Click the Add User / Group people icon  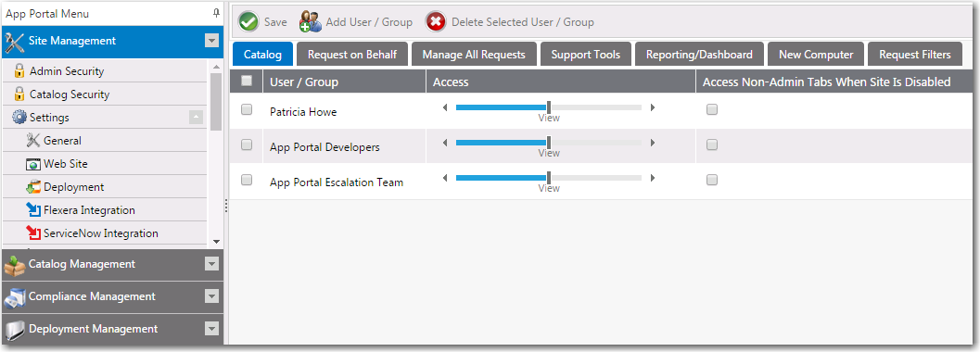pos(310,22)
